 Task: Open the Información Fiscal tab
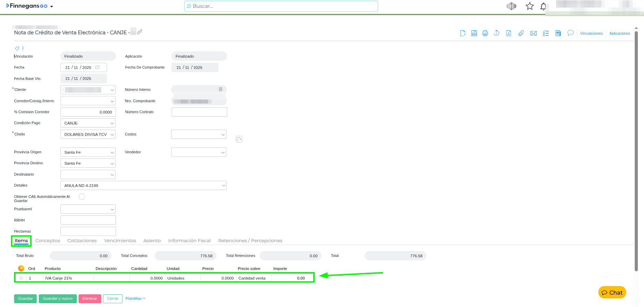[189, 241]
